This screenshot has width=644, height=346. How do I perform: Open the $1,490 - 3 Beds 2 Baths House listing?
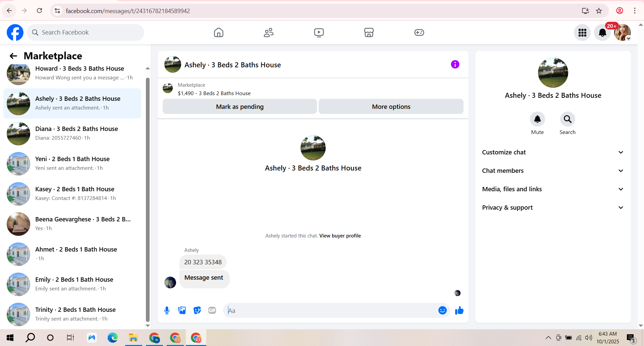pyautogui.click(x=214, y=93)
